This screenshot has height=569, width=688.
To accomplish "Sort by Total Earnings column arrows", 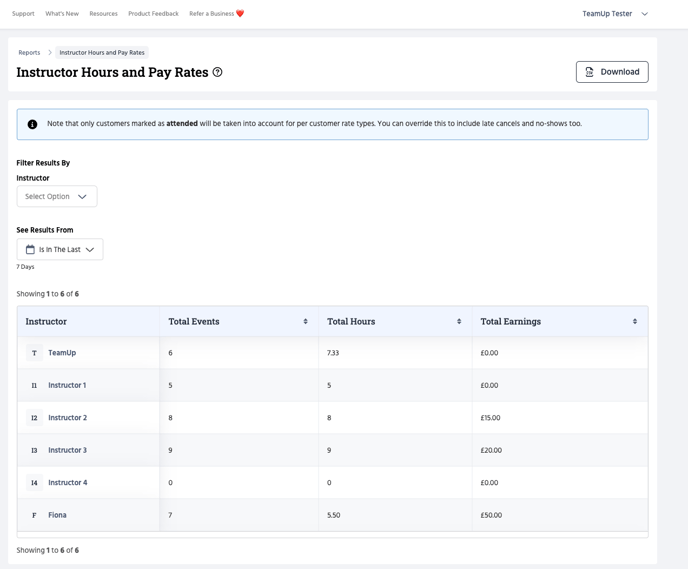I will [x=635, y=322].
